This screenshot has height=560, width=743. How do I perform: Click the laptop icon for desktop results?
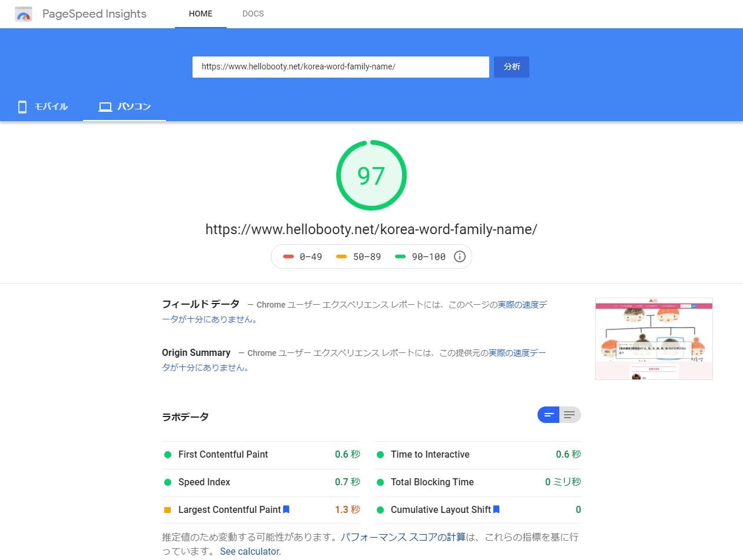click(105, 107)
